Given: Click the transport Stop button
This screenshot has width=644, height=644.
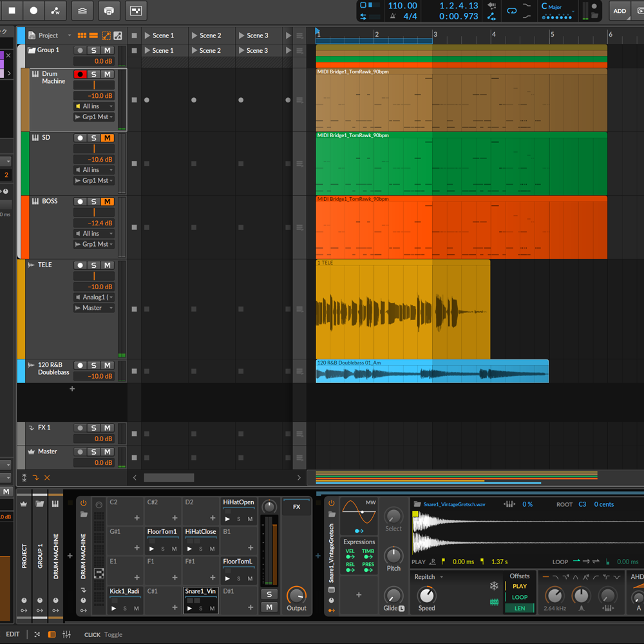Looking at the screenshot, I should 12,11.
